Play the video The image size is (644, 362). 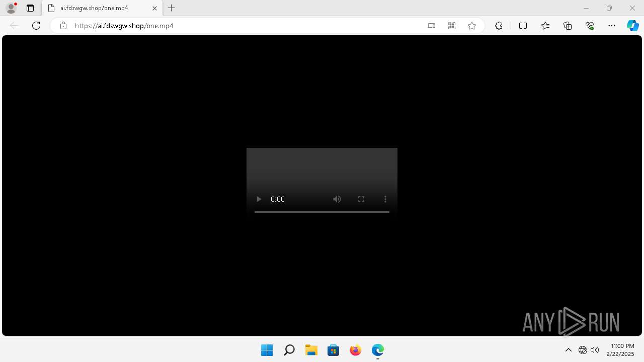click(259, 199)
